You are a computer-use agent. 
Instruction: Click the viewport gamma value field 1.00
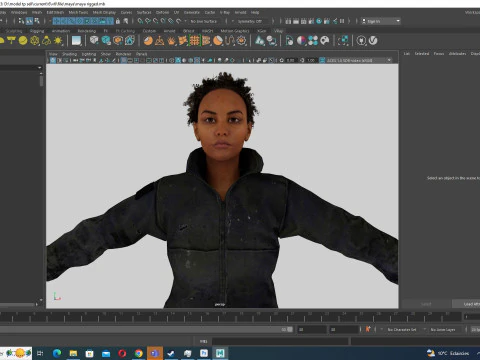pyautogui.click(x=311, y=60)
